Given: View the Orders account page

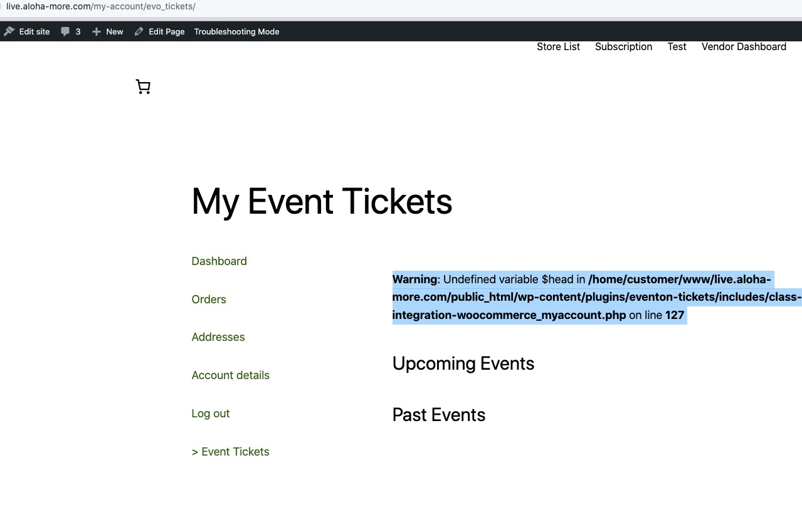Looking at the screenshot, I should [x=209, y=300].
